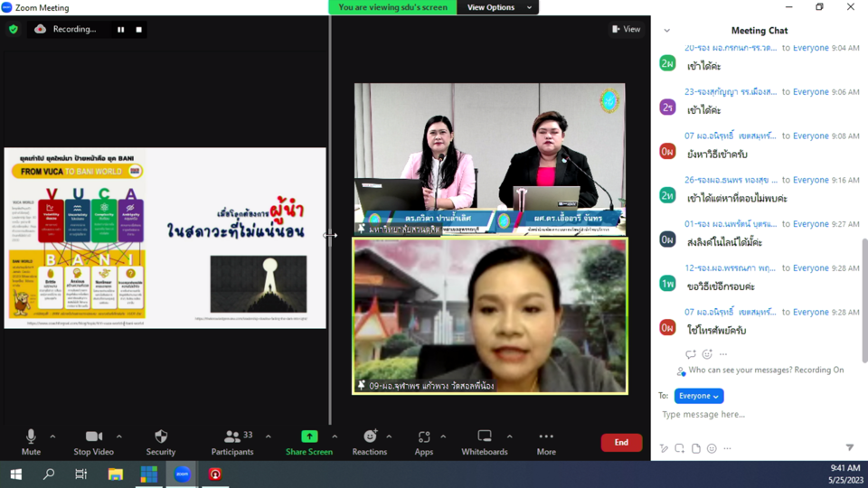
Task: Expand the audio options arrow beside Mute
Action: [x=52, y=436]
